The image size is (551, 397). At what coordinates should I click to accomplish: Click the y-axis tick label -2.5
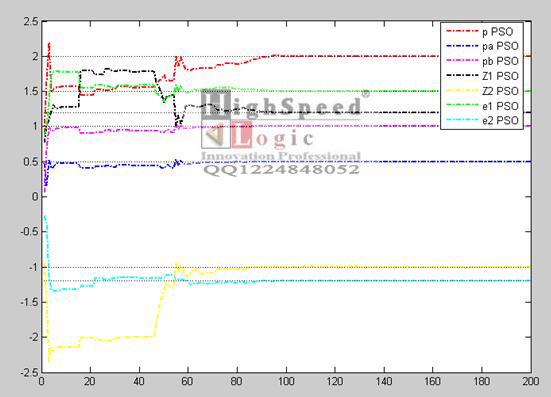tap(28, 372)
